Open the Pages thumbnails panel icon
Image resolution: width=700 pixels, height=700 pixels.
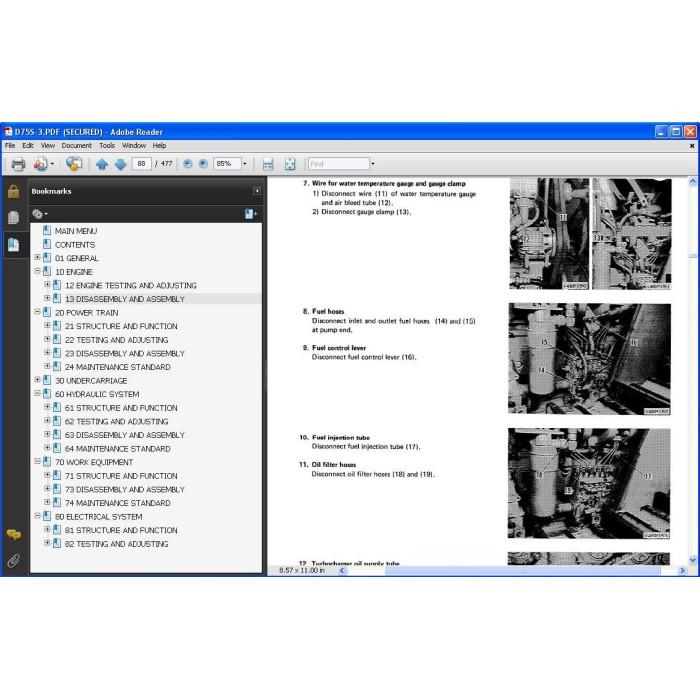tap(13, 217)
